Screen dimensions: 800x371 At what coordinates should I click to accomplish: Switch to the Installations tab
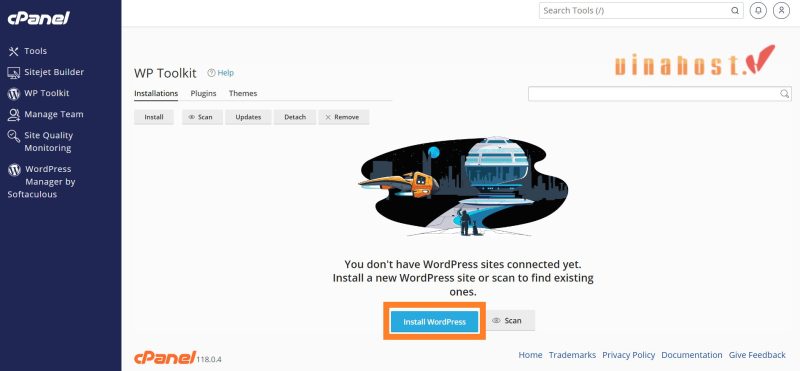(156, 93)
